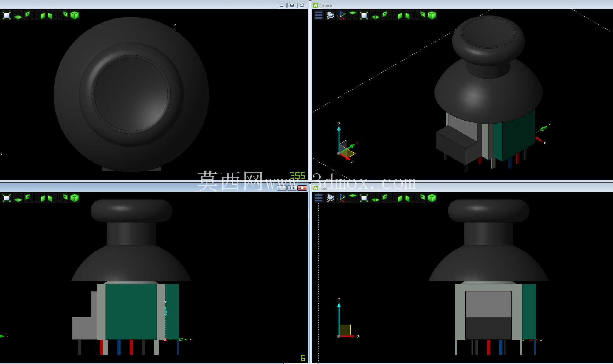Open the hamburger menu in the Front viewport

pos(319,198)
